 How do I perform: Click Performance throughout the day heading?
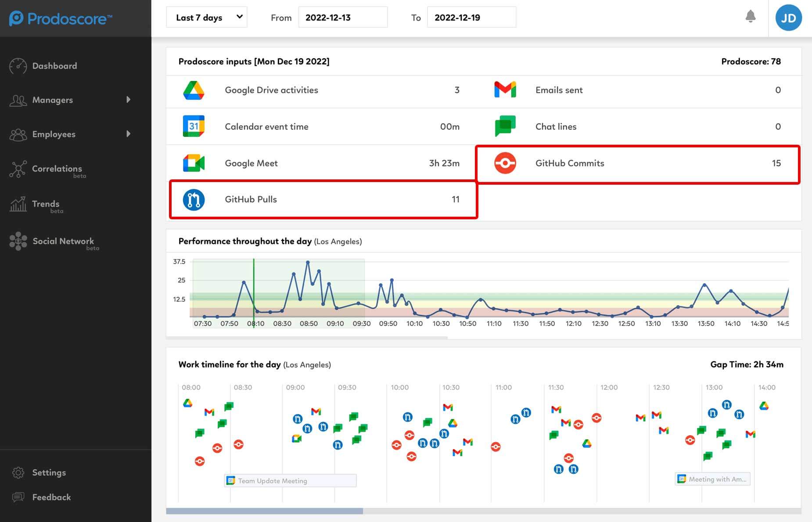click(x=245, y=241)
